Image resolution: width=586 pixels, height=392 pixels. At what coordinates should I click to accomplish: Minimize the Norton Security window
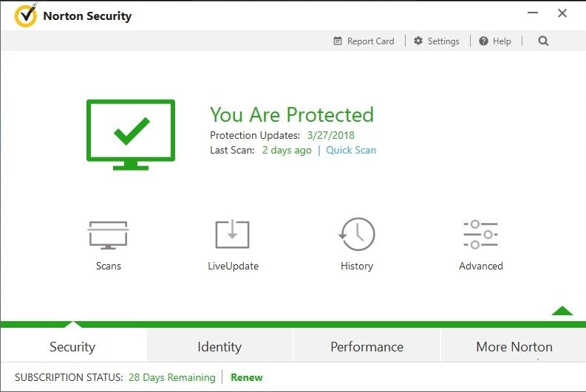[533, 13]
